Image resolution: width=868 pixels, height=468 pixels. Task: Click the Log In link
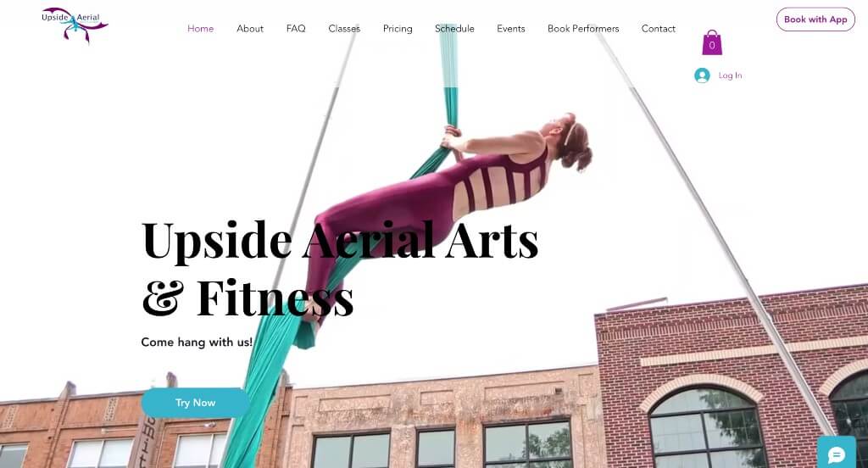[x=730, y=75]
